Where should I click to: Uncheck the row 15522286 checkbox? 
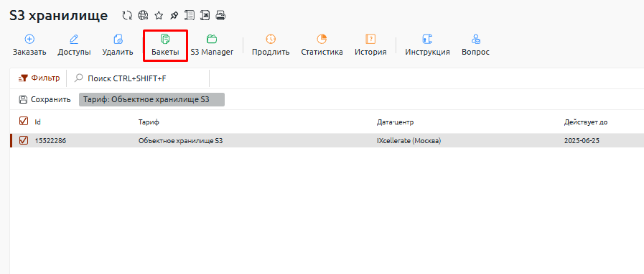point(24,141)
